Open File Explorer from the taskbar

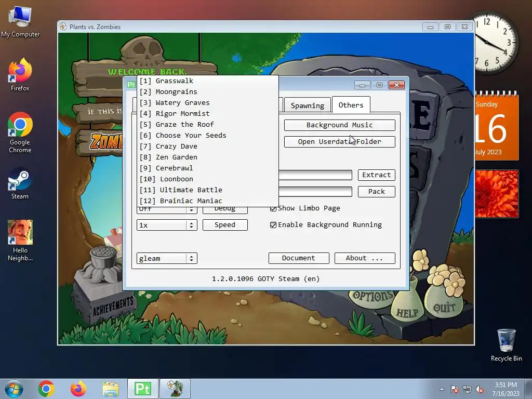tap(111, 389)
